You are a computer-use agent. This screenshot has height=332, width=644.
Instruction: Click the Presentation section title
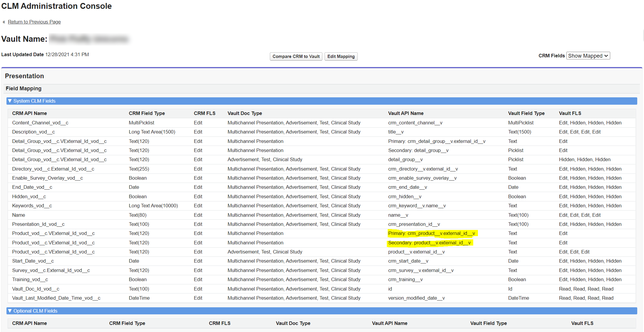(24, 76)
